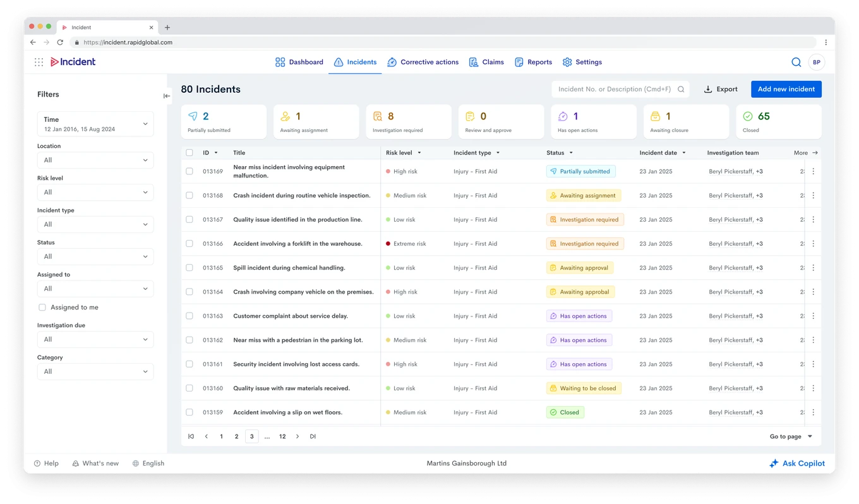Open the Incident type filter dropdown

tap(95, 224)
